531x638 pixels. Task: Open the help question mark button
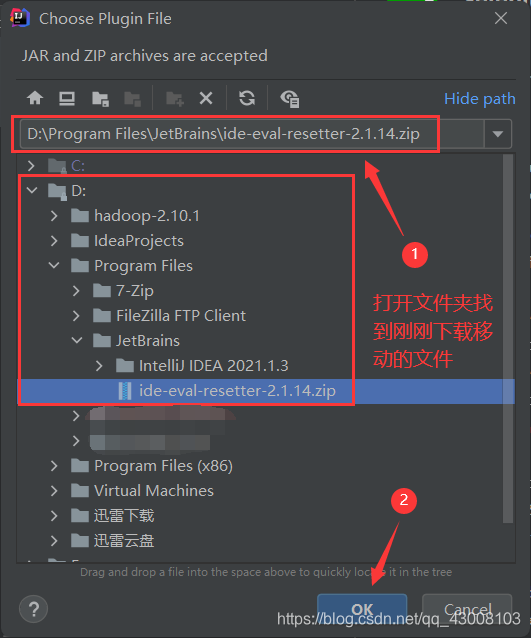coord(34,609)
